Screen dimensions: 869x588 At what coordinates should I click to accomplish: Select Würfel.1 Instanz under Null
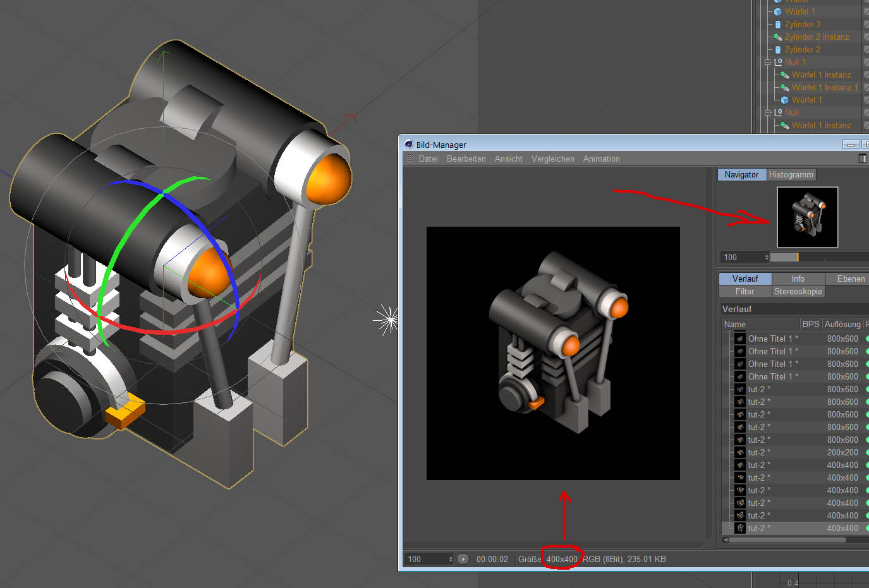pyautogui.click(x=821, y=125)
